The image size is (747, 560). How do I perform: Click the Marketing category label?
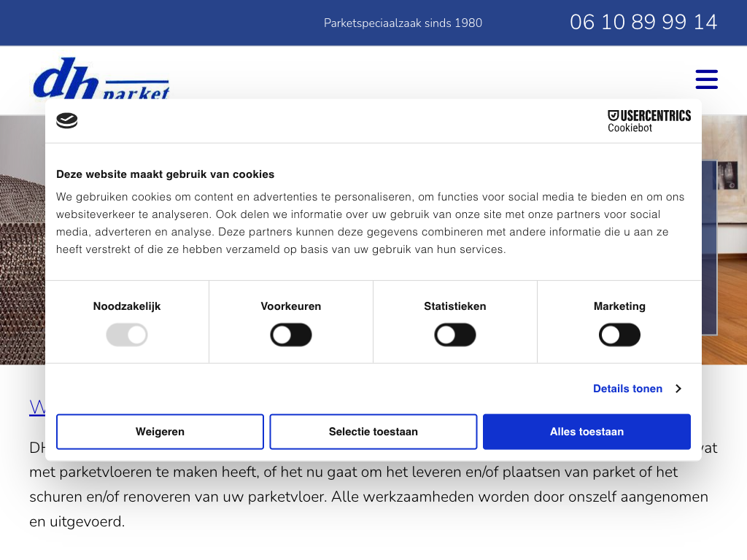[619, 306]
